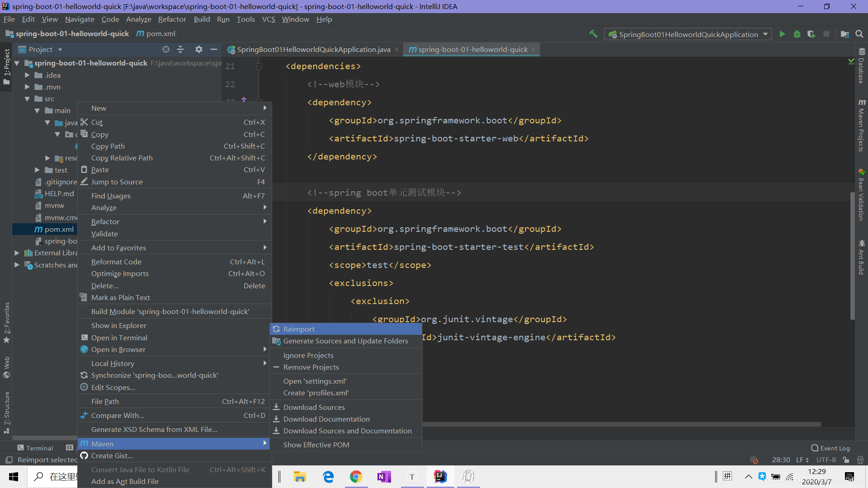The image size is (868, 488).
Task: Hide the Project panel with minus icon
Action: [214, 49]
